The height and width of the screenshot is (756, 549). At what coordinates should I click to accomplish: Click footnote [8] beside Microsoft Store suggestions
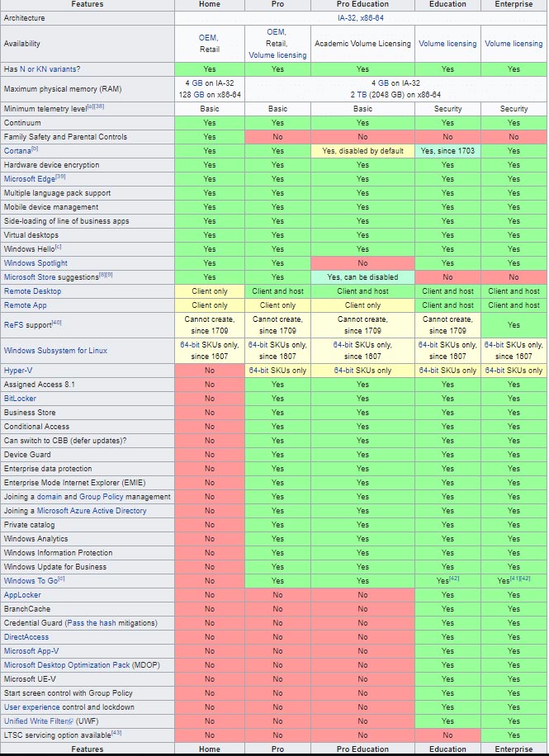pos(102,275)
